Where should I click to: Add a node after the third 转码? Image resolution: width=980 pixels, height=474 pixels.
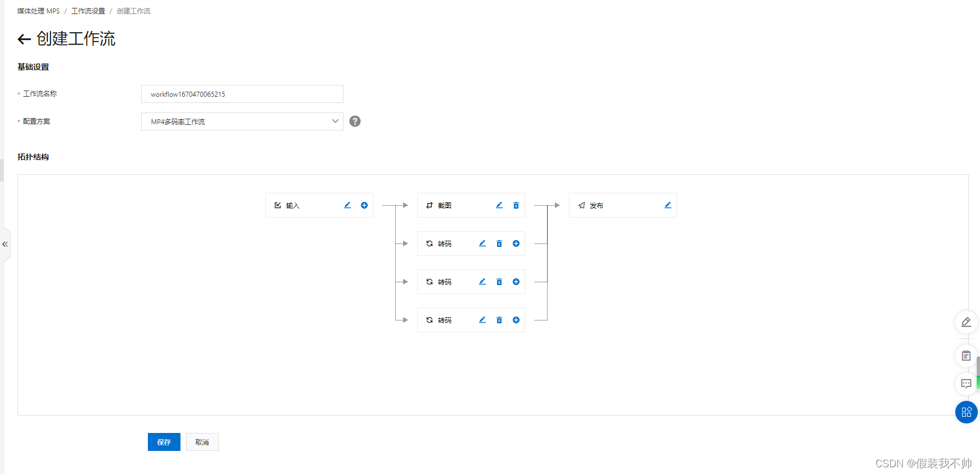click(x=516, y=320)
